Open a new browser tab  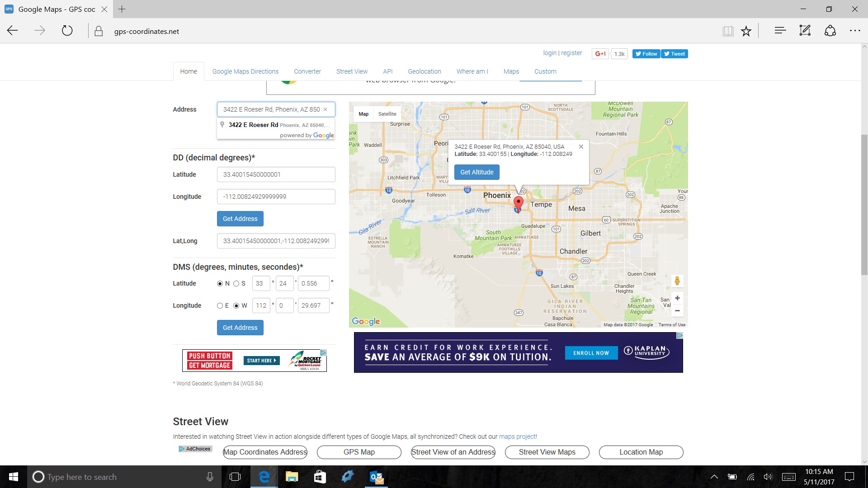point(122,9)
